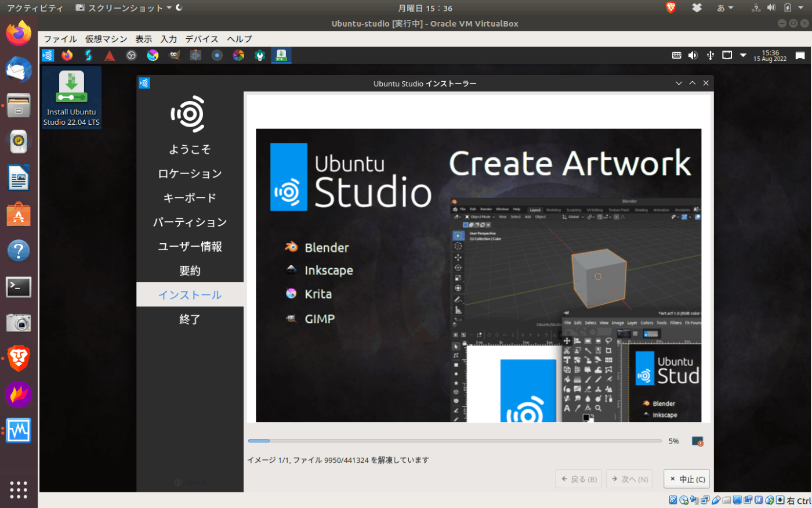Select the ロケーション step in sidebar
812x508 pixels.
(190, 174)
